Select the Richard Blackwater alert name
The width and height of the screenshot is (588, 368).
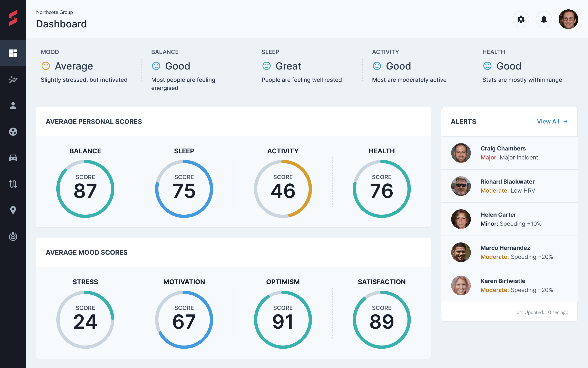(x=507, y=182)
